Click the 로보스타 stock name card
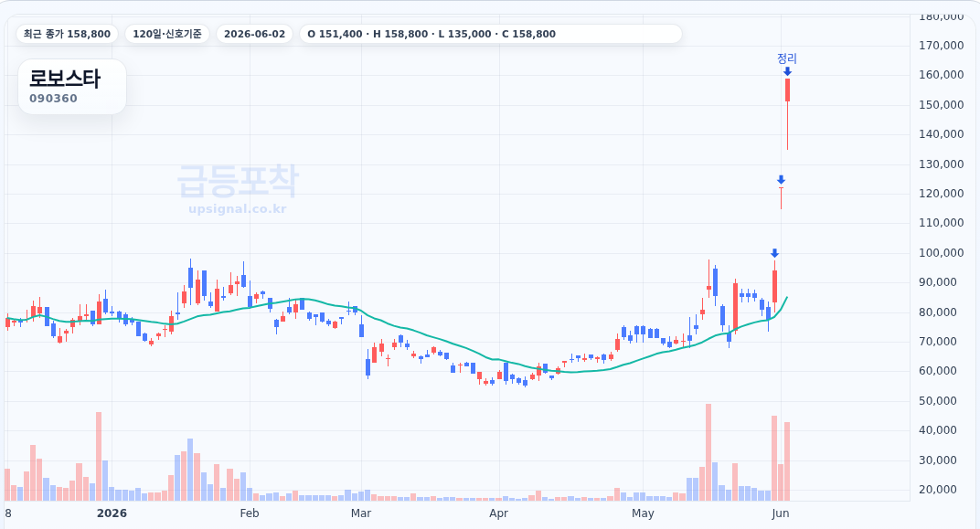Image resolution: width=980 pixels, height=529 pixels. 72,87
